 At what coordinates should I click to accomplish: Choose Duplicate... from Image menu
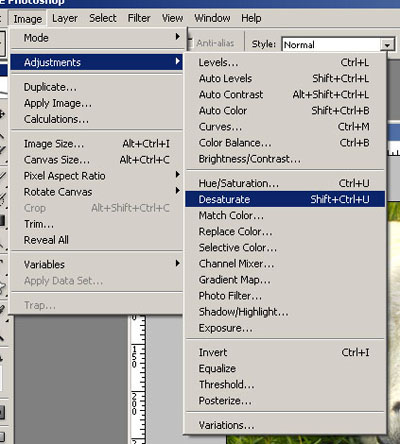point(97,87)
